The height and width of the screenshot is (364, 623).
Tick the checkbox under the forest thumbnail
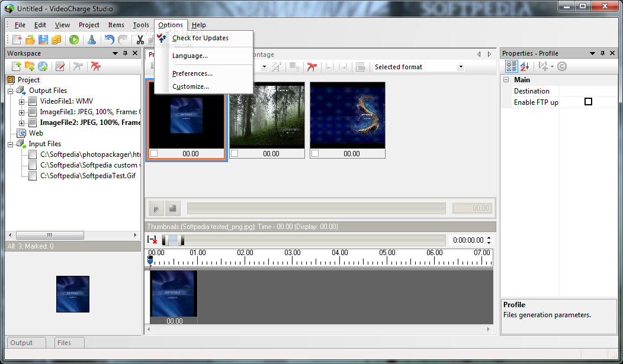click(235, 153)
